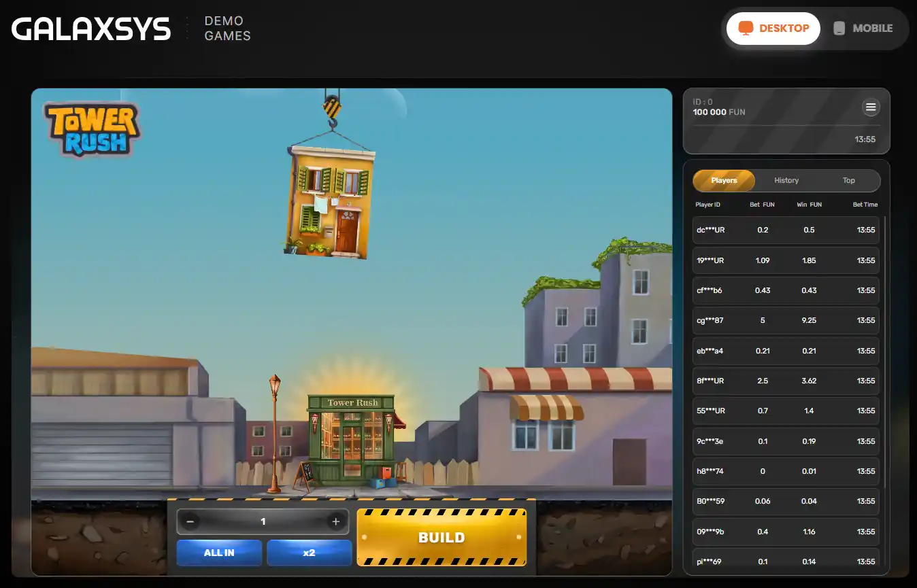Click the 13:55 clock in balance panel
This screenshot has width=917, height=588.
coord(865,139)
